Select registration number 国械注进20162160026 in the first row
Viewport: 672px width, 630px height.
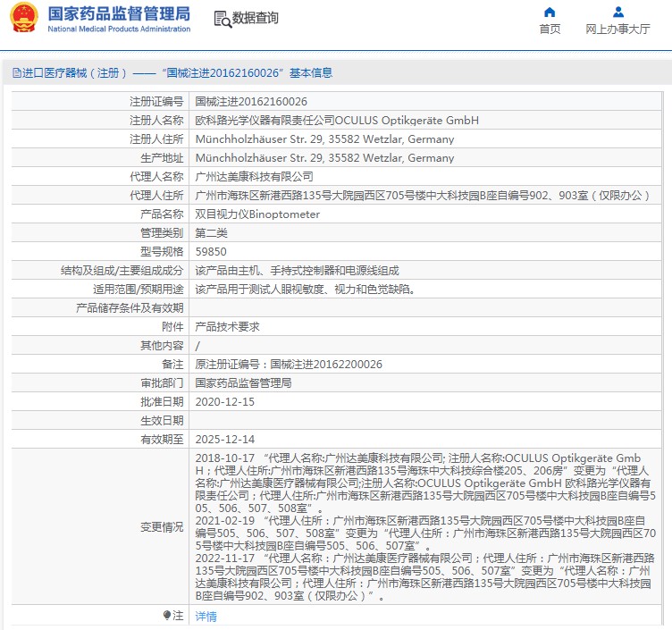coord(251,102)
